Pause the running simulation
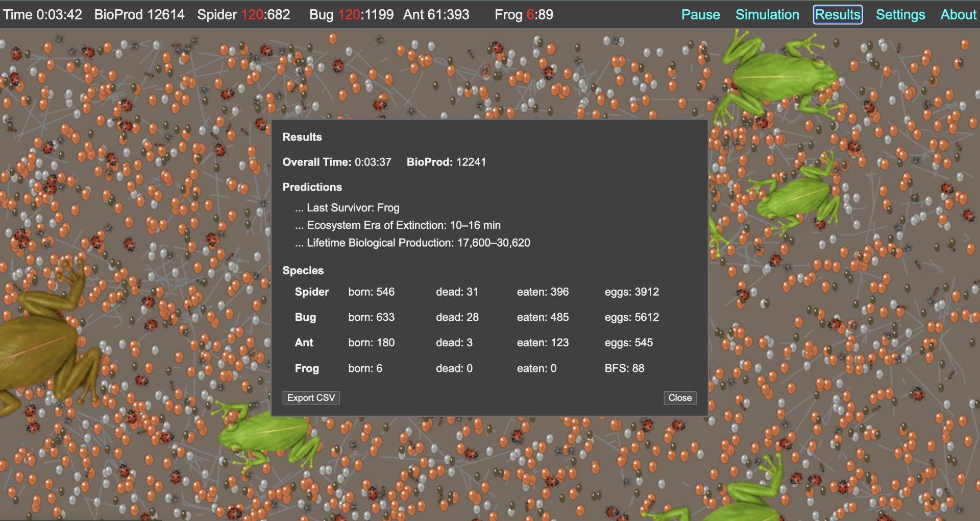 pos(700,15)
